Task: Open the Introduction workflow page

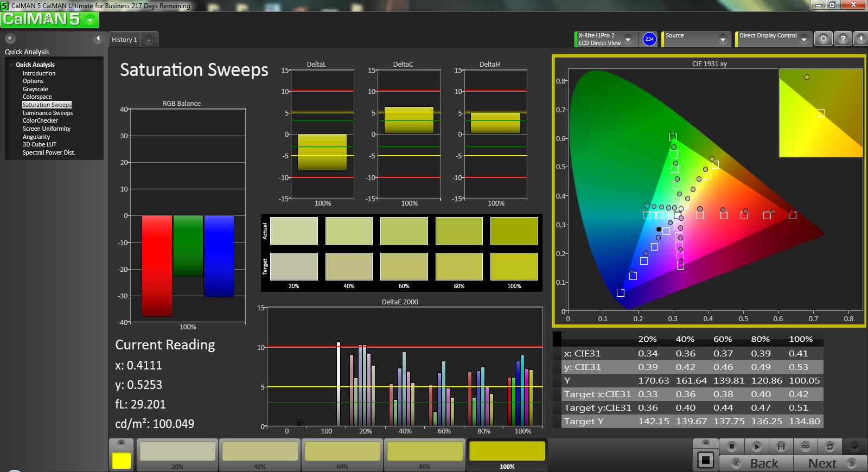Action: 39,73
